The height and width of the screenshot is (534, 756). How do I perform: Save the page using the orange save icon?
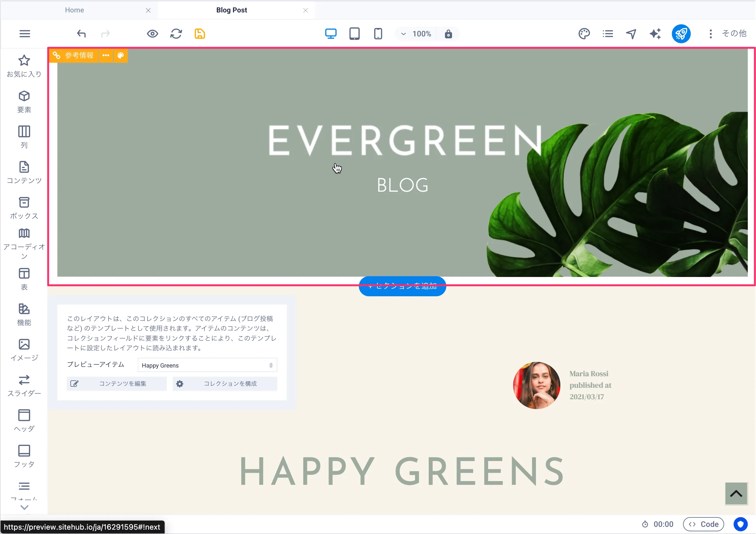200,34
